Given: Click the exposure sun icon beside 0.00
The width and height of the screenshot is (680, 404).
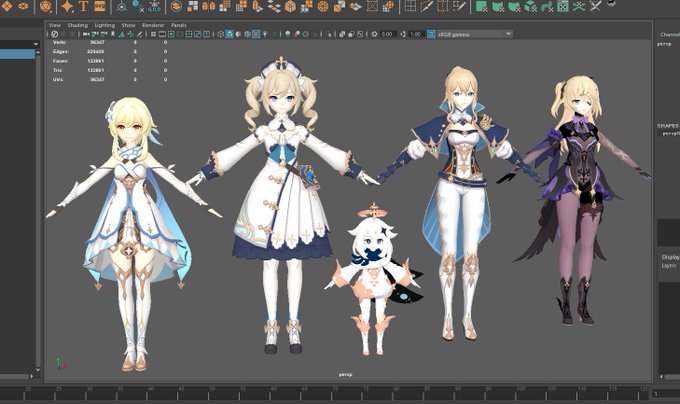Looking at the screenshot, I should click(x=374, y=34).
